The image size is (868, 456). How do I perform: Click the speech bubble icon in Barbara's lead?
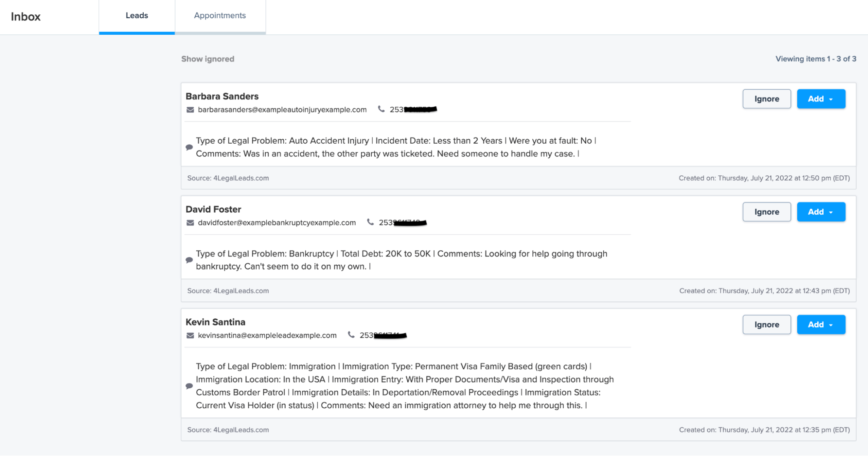point(189,148)
